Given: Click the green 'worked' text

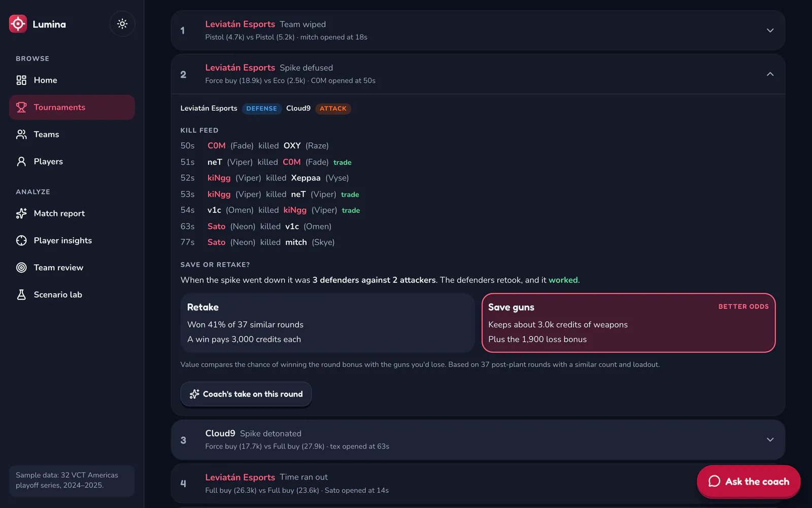Looking at the screenshot, I should point(563,280).
